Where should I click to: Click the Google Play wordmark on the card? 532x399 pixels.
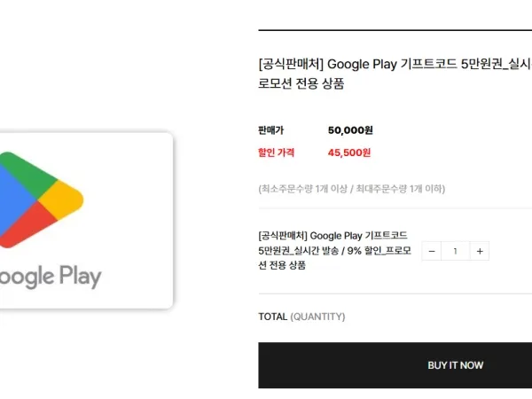coord(49,276)
